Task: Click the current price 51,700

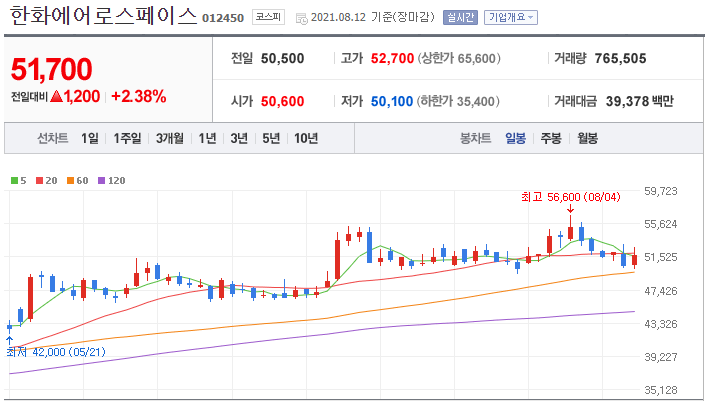Action: tap(51, 69)
